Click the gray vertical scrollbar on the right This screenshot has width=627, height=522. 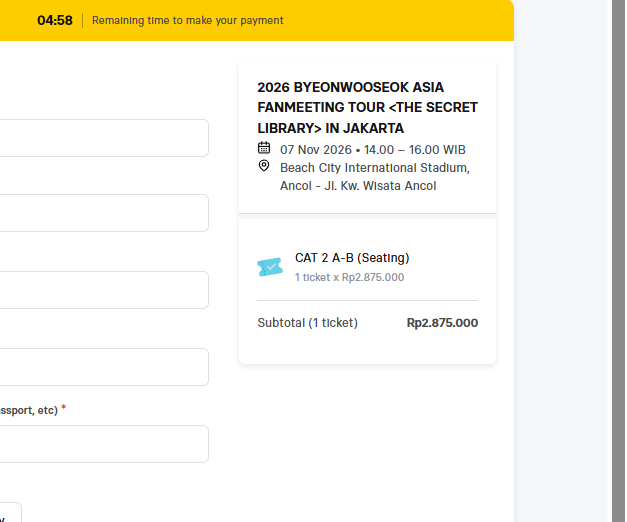[618, 261]
